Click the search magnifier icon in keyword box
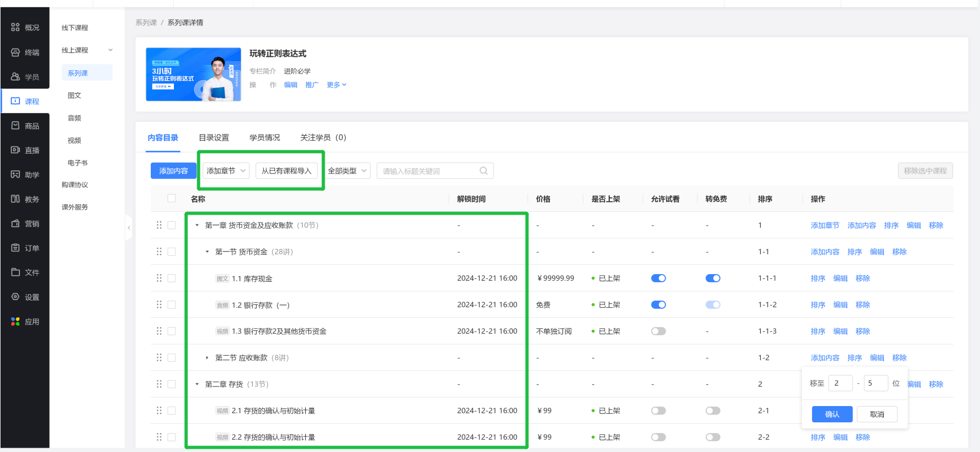 point(484,171)
